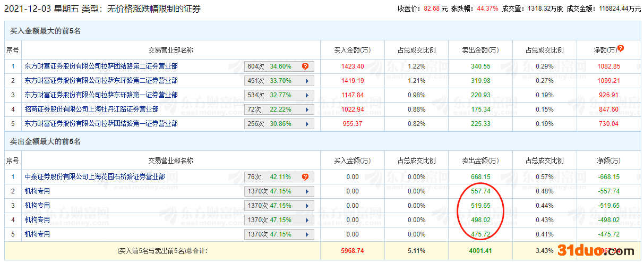Click arrow icon in sell row 4's 1370次 badge
Image resolution: width=644 pixels, height=262 pixels.
pyautogui.click(x=307, y=220)
